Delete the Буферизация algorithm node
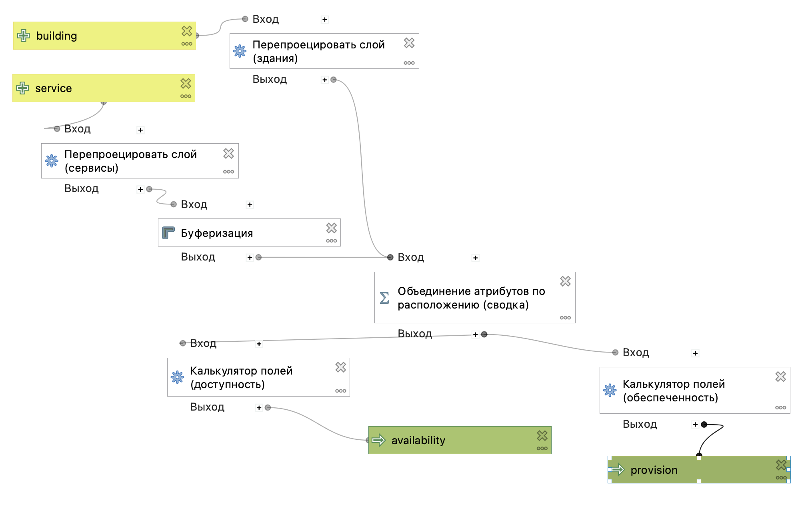 (331, 228)
